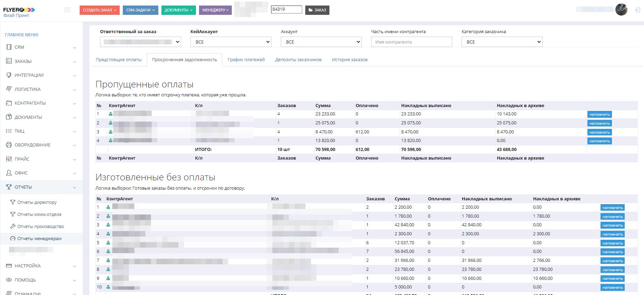
Task: Click contractor person icon in 23 233,00 row
Action: tap(111, 114)
